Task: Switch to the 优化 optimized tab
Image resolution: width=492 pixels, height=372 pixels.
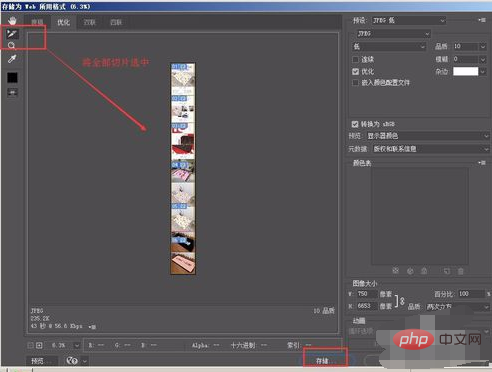Action: (x=63, y=22)
